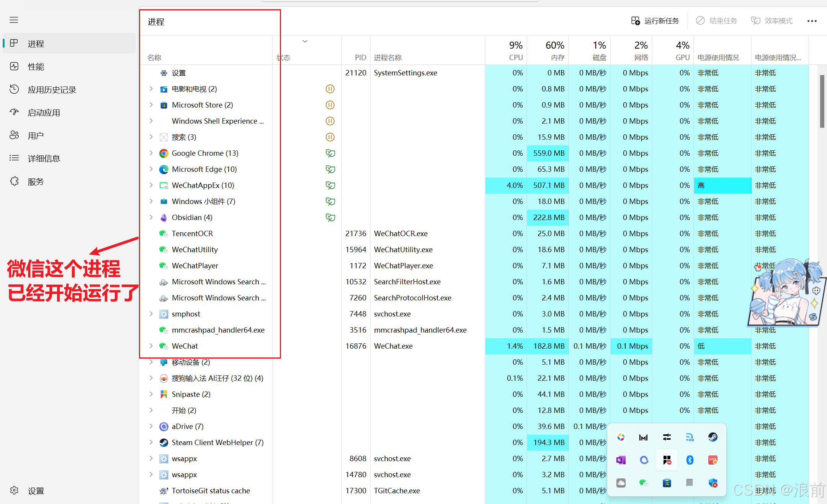Click WeChat icon in system tray popup
827x504 pixels.
[x=644, y=483]
